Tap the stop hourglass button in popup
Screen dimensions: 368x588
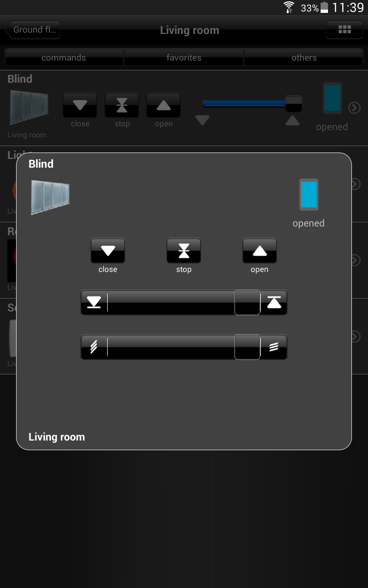click(184, 250)
